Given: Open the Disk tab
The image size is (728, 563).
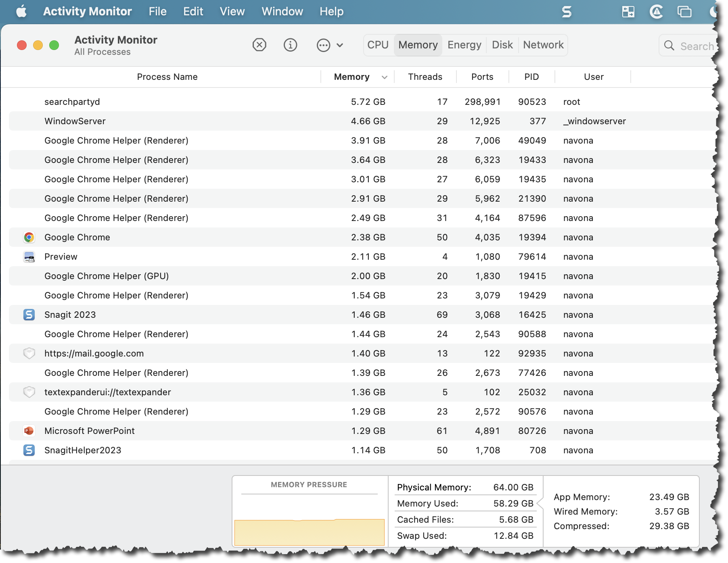Looking at the screenshot, I should [x=502, y=45].
